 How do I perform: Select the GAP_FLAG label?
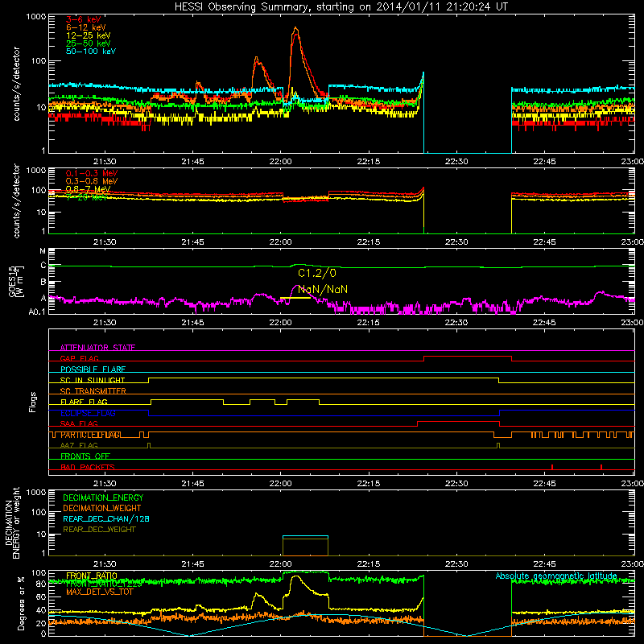coord(79,358)
